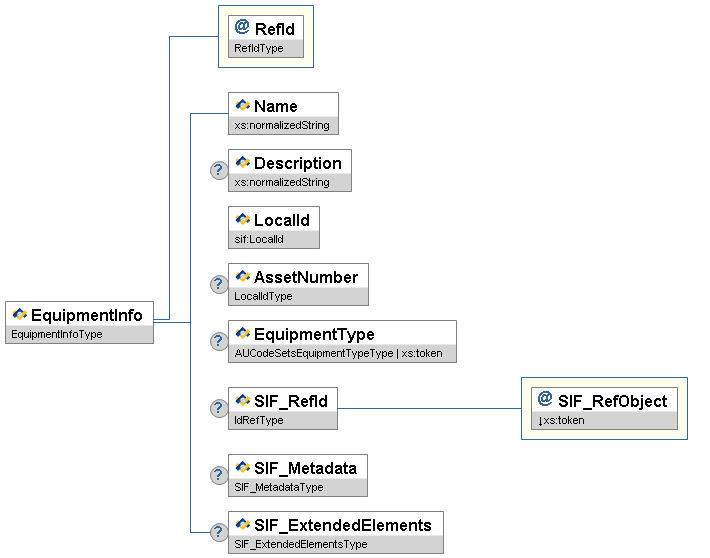Image resolution: width=710 pixels, height=558 pixels.
Task: Select the Description element name
Action: click(297, 163)
